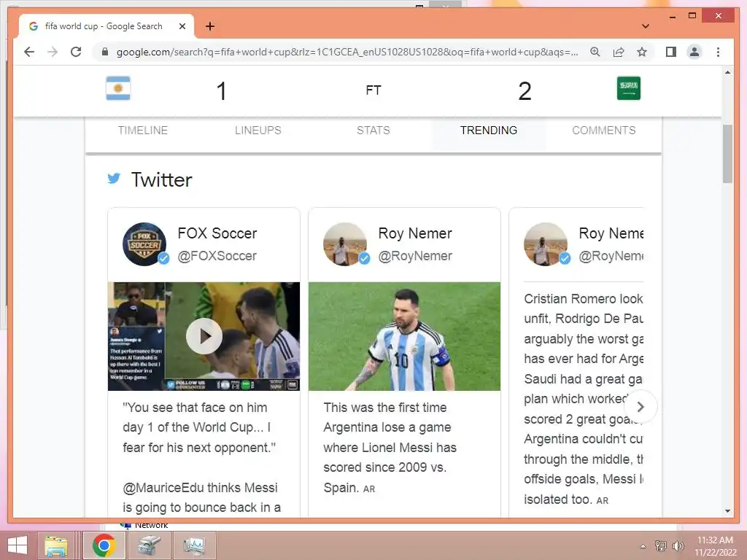Screen dimensions: 747x560
Task: Click the Saudi Arabia flag icon
Action: point(628,88)
